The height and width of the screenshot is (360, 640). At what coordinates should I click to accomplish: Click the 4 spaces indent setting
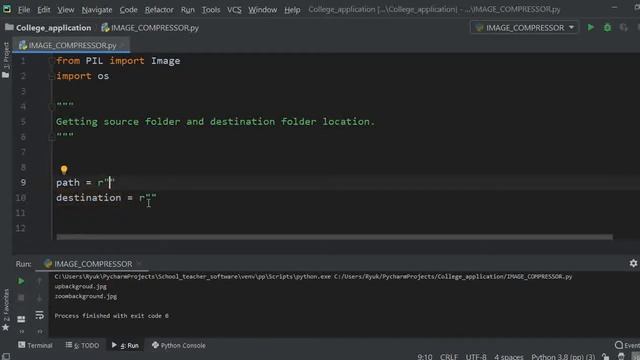point(509,357)
